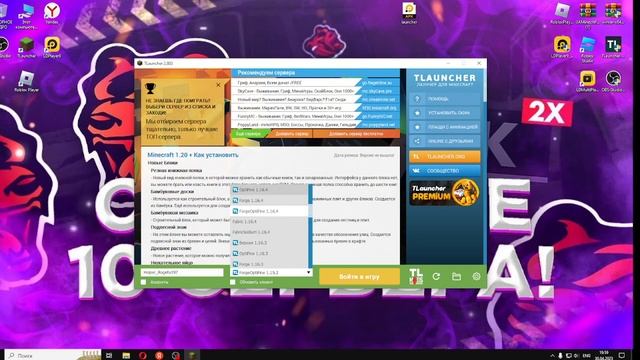Toggle the 'Обновить клиент' checkbox
The width and height of the screenshot is (640, 360).
(233, 282)
